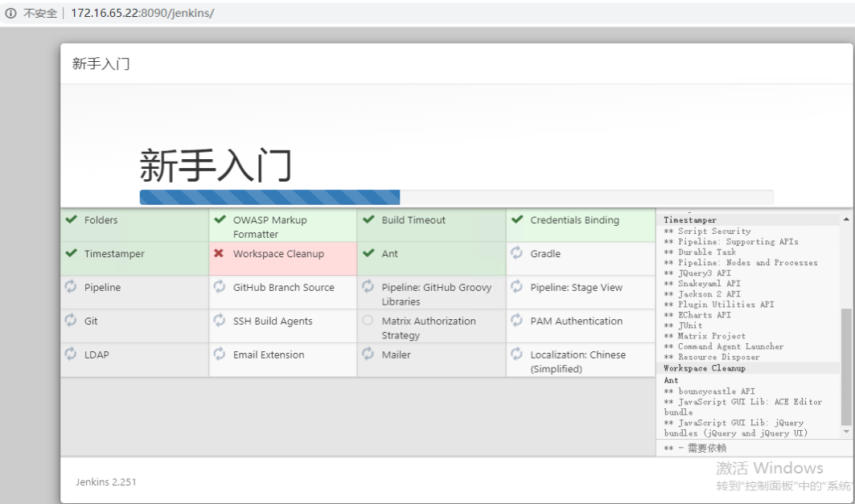
Task: Click the OWASP Markup Formatter plugin name
Action: pyautogui.click(x=270, y=227)
